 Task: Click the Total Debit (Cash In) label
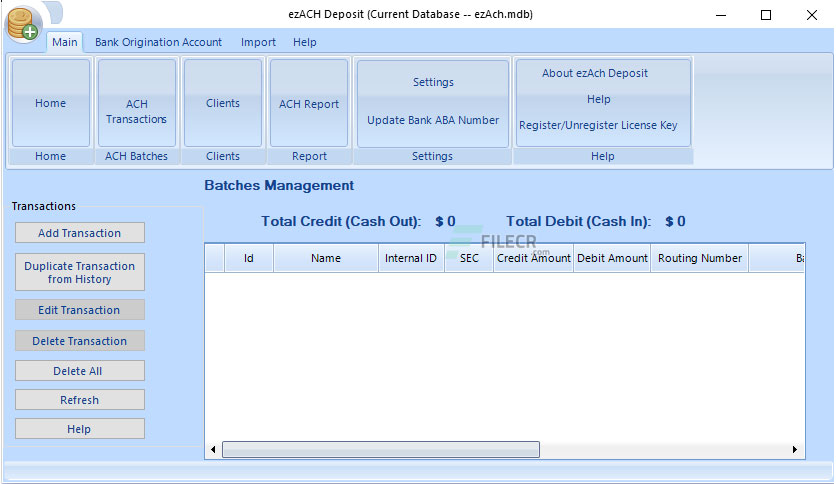tap(578, 221)
